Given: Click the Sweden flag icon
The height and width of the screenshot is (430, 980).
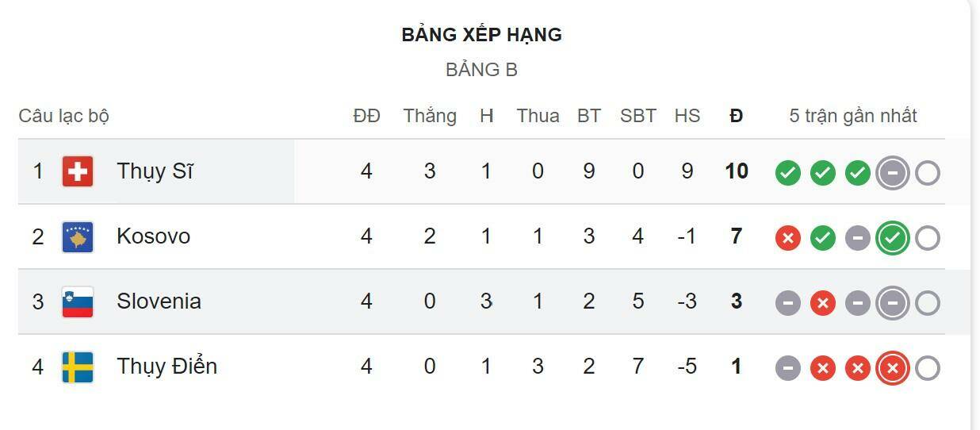Looking at the screenshot, I should 78,367.
